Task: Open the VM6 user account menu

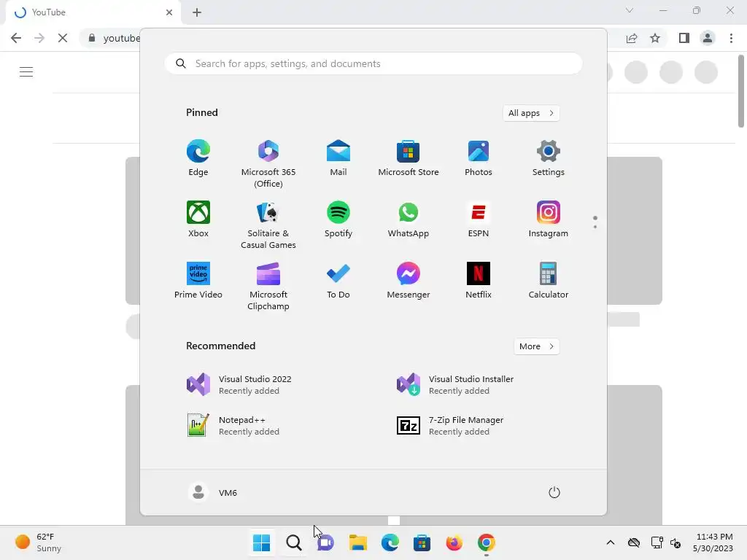Action: (x=212, y=492)
